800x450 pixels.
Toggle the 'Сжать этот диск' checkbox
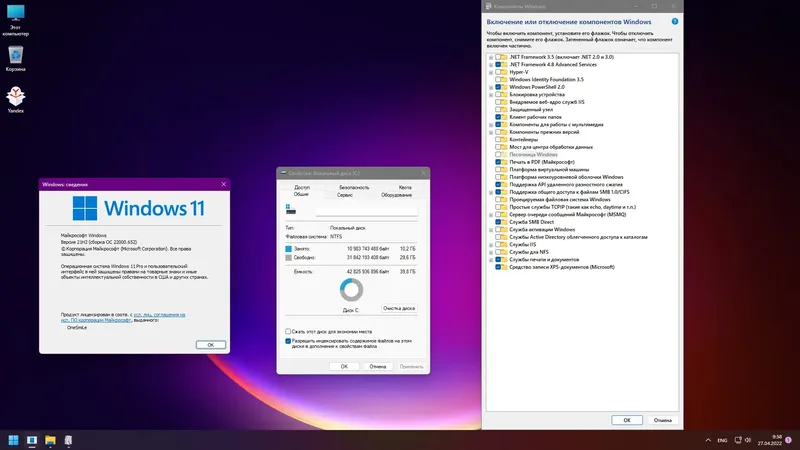pos(289,331)
